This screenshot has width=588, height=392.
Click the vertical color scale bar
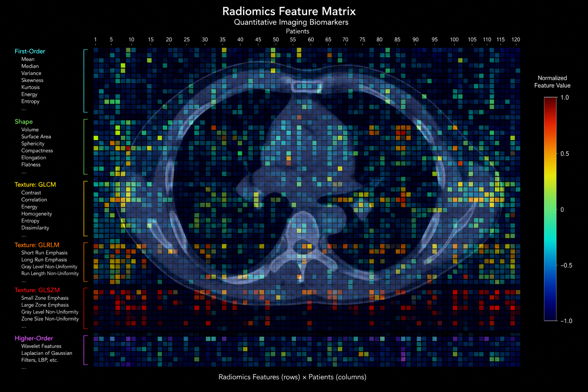point(550,209)
